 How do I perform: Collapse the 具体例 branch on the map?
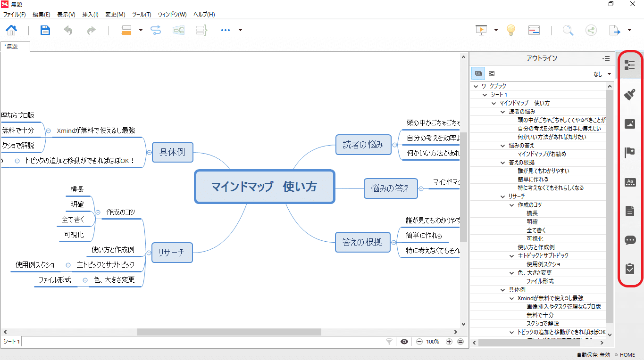point(149,152)
